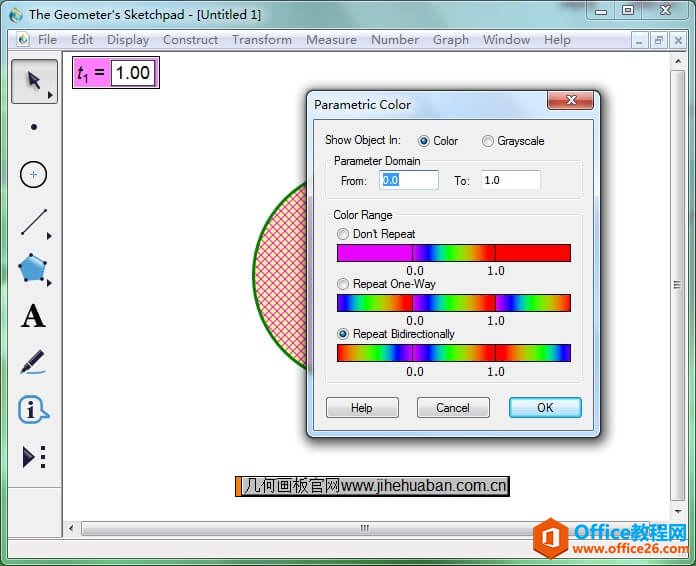Click the vertical scrollbar down arrow
The height and width of the screenshot is (566, 696).
point(678,512)
